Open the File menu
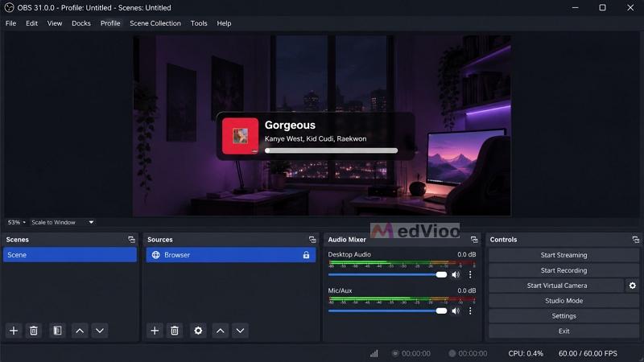The image size is (644, 362). click(x=10, y=23)
